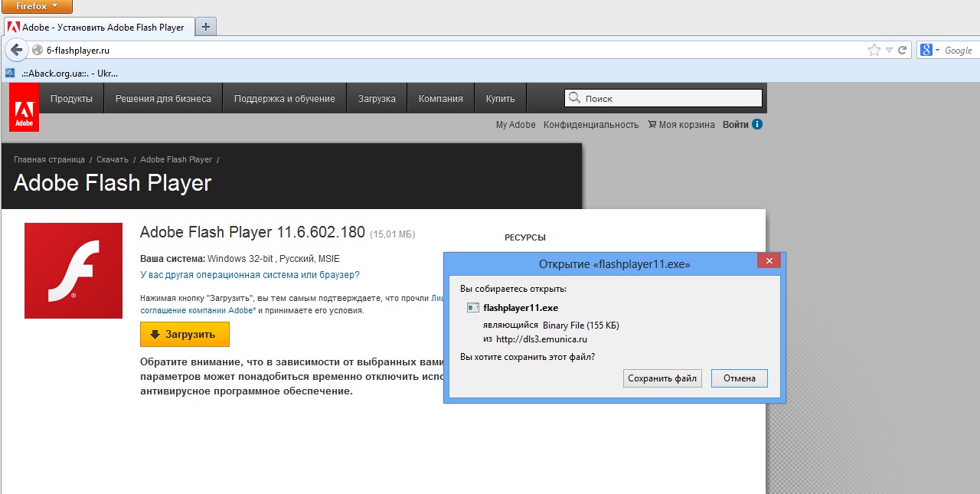The width and height of the screenshot is (980, 494).
Task: Open 'У вас другая операционная система' link
Action: [250, 274]
